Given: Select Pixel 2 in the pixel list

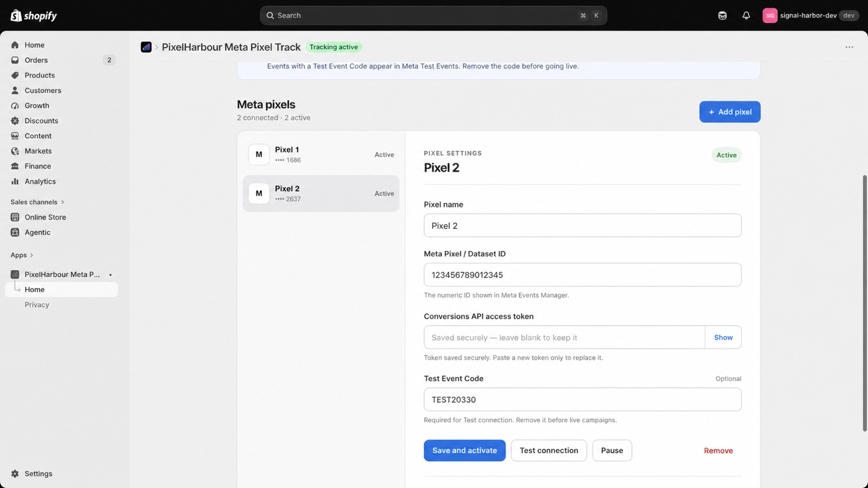Looking at the screenshot, I should click(x=321, y=194).
